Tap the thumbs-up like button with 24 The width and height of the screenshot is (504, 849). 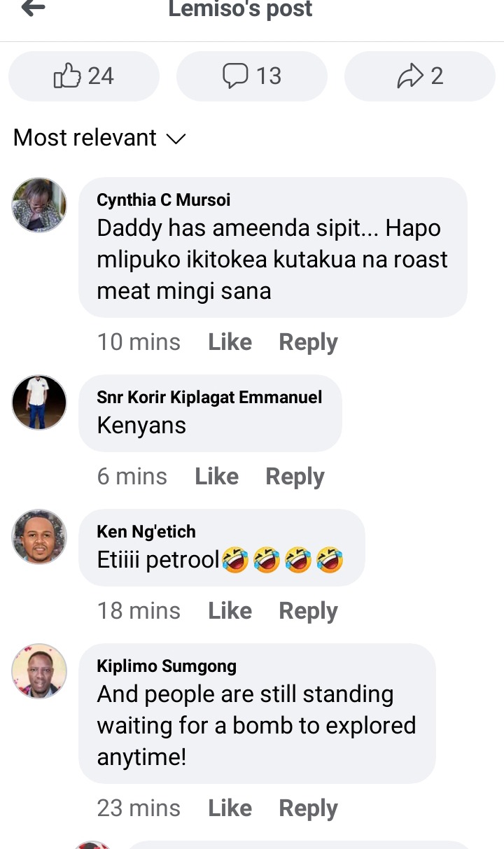[84, 76]
